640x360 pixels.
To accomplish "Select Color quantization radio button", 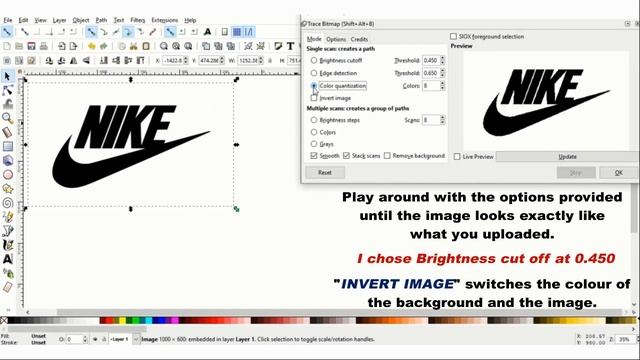I will coord(313,86).
